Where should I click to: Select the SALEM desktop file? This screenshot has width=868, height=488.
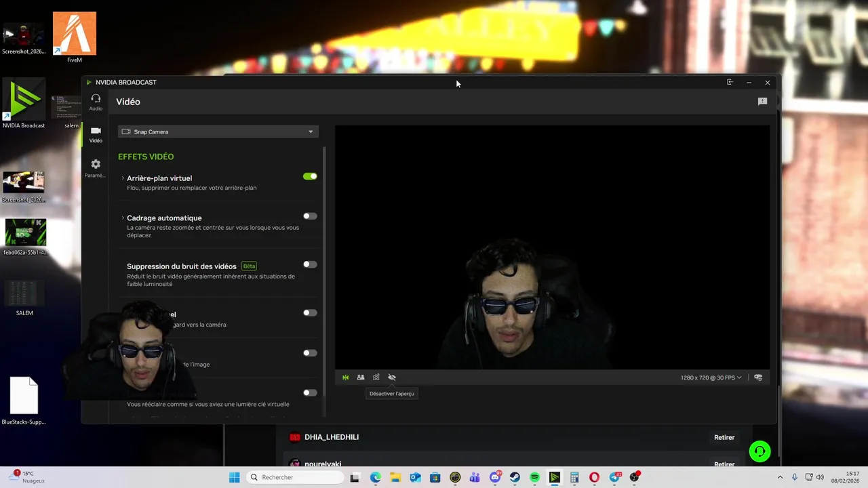tap(24, 298)
